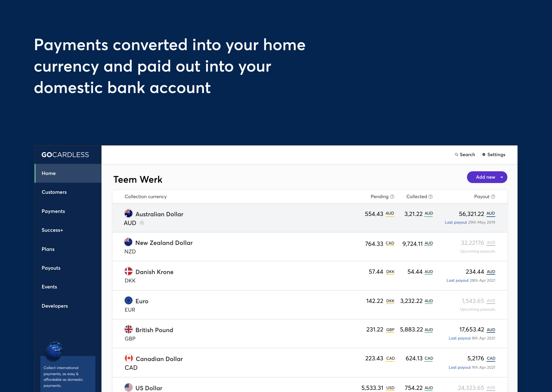Select the Developers menu item

pyautogui.click(x=54, y=305)
